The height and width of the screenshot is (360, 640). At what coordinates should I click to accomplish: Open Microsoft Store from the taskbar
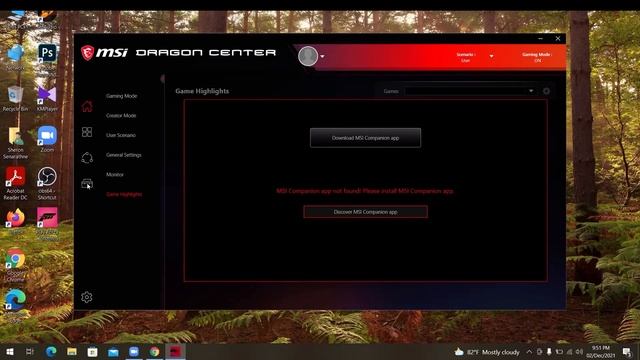click(x=93, y=351)
